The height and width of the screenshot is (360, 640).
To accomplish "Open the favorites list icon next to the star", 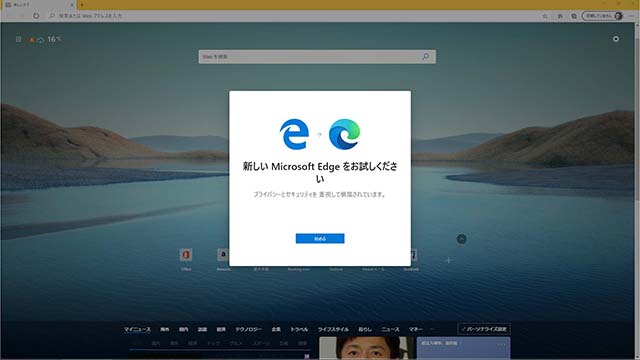I will 560,16.
